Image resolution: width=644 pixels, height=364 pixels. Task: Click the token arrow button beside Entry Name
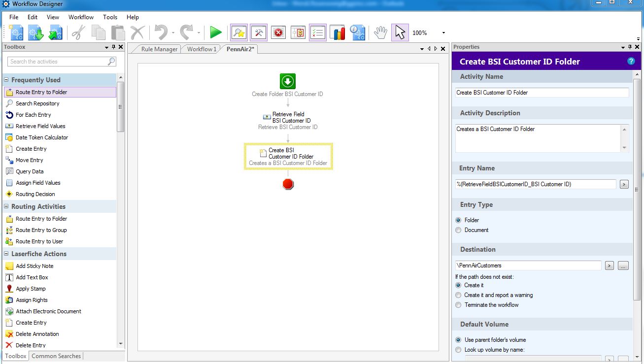pos(624,184)
